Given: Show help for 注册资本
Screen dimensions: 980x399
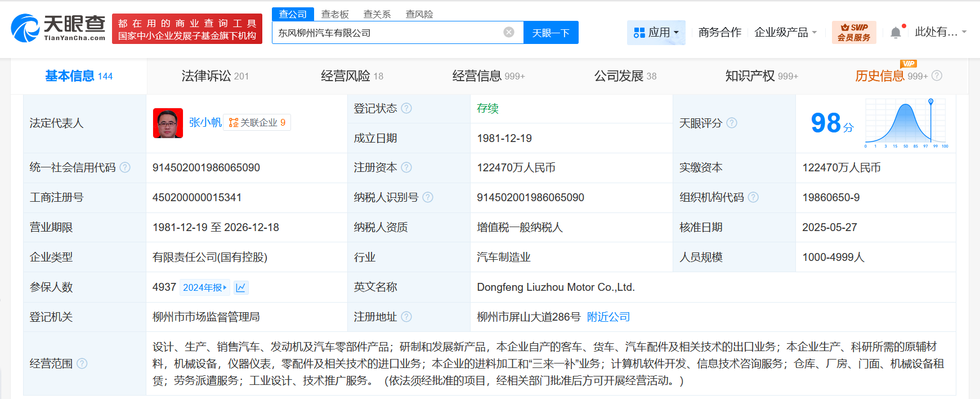Looking at the screenshot, I should [406, 167].
